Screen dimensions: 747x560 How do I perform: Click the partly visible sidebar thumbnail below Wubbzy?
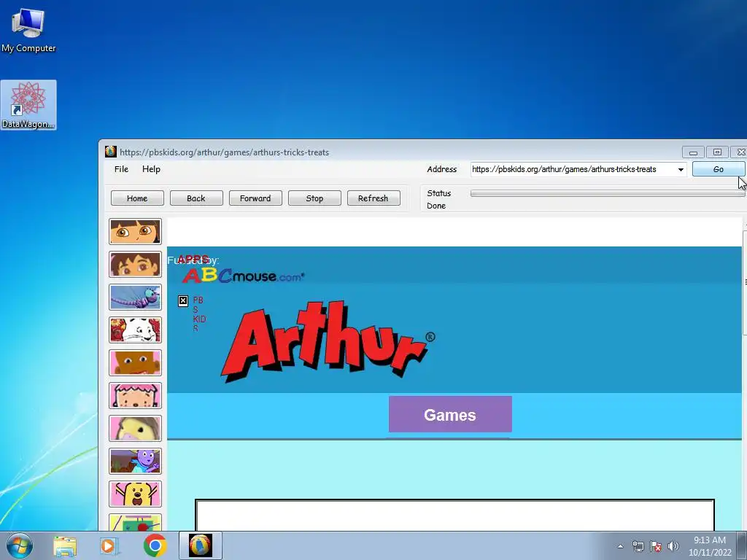[x=135, y=522]
